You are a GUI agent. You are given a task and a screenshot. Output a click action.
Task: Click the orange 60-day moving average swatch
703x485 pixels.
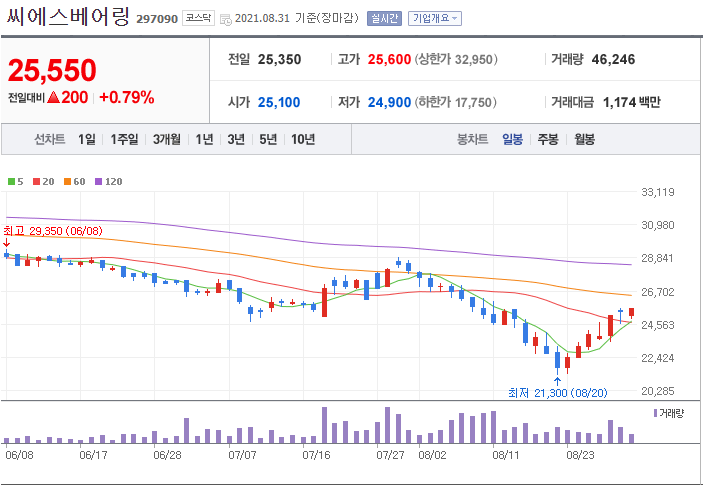(68, 182)
